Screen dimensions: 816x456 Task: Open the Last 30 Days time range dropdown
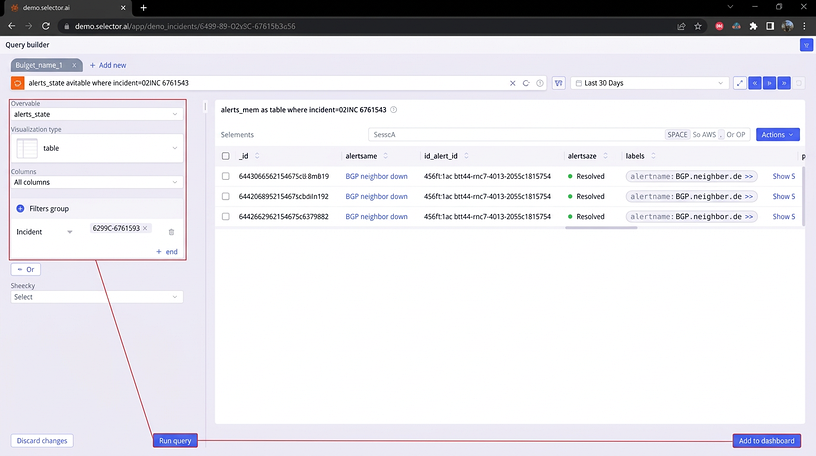coord(649,83)
